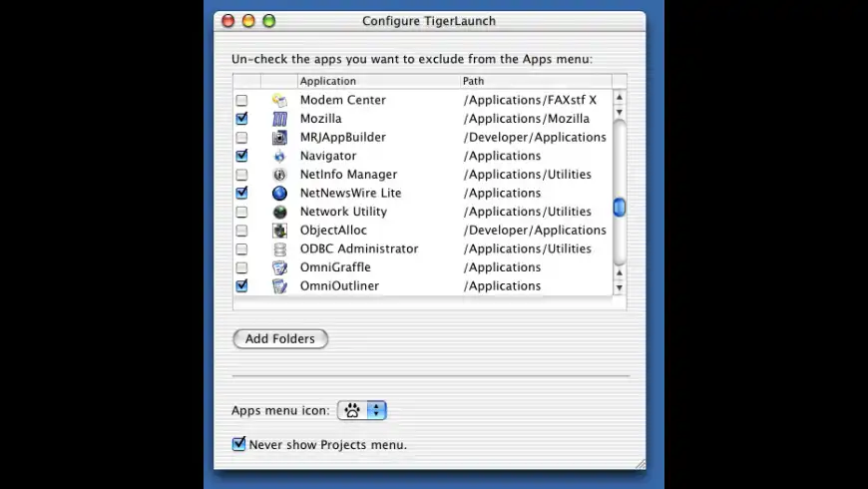Close the Configure TigerLaunch window
Screen dimensions: 868x489
(x=228, y=21)
